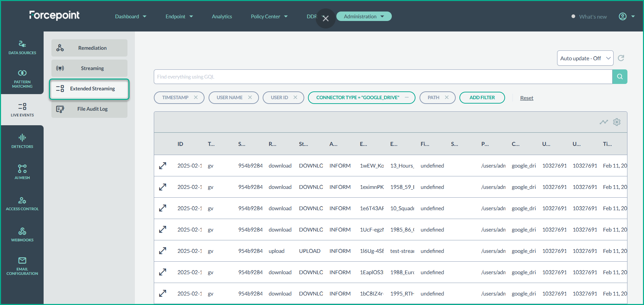Select the Analytics menu item
This screenshot has width=644, height=305.
click(222, 17)
